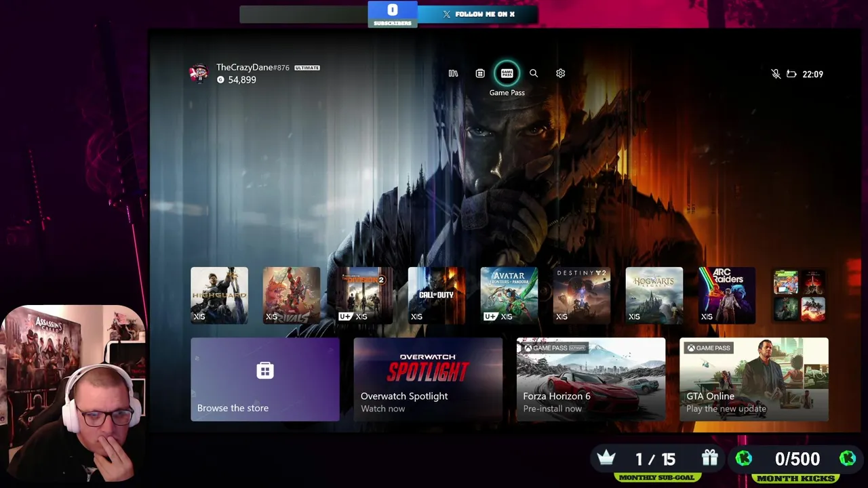The image size is (868, 488).
Task: Launch the Hogwarts Legacy game tile
Action: point(654,296)
